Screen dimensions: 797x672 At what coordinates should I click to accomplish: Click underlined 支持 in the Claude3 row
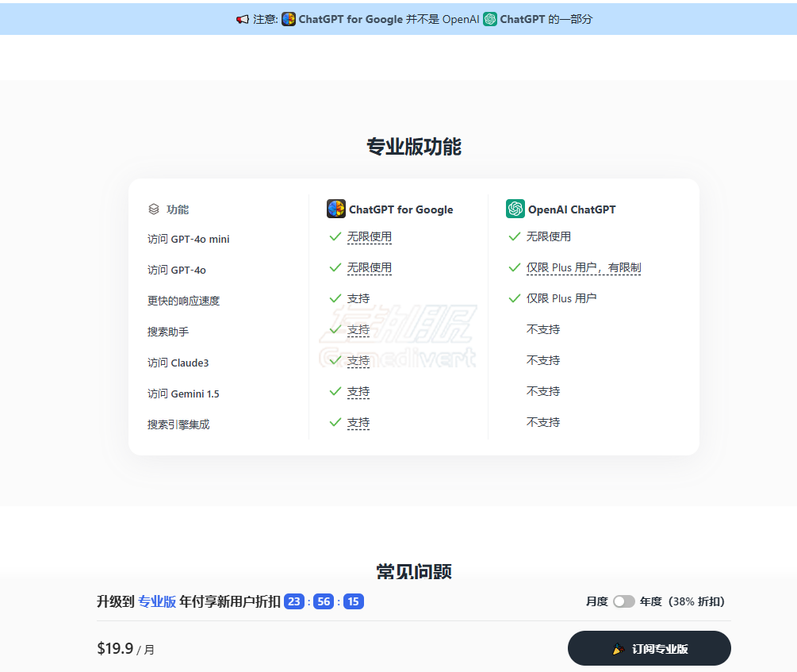click(x=358, y=361)
